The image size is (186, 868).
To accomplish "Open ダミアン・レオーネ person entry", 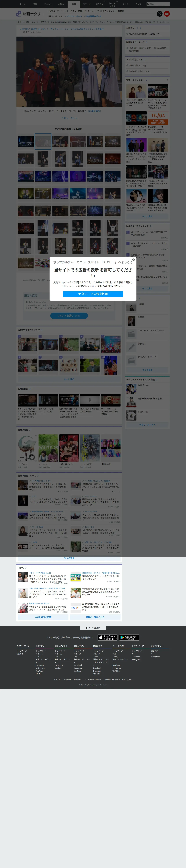I will 147,360.
